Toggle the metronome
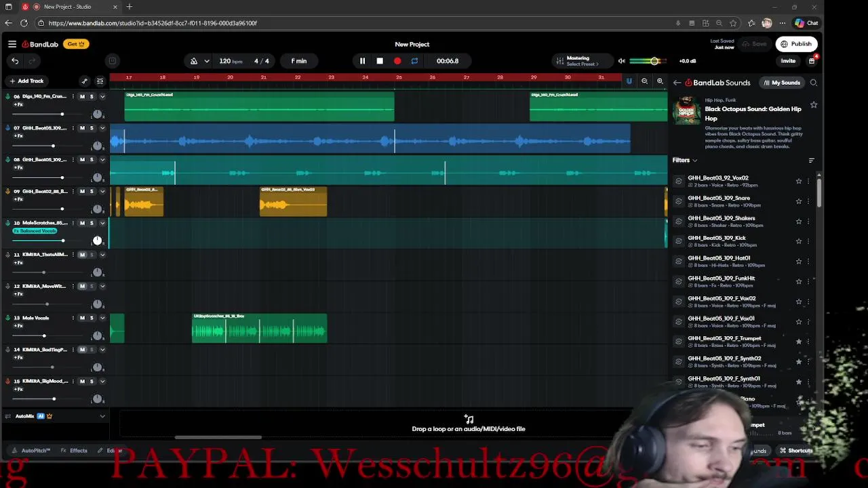Viewport: 868px width, 488px height. [194, 61]
